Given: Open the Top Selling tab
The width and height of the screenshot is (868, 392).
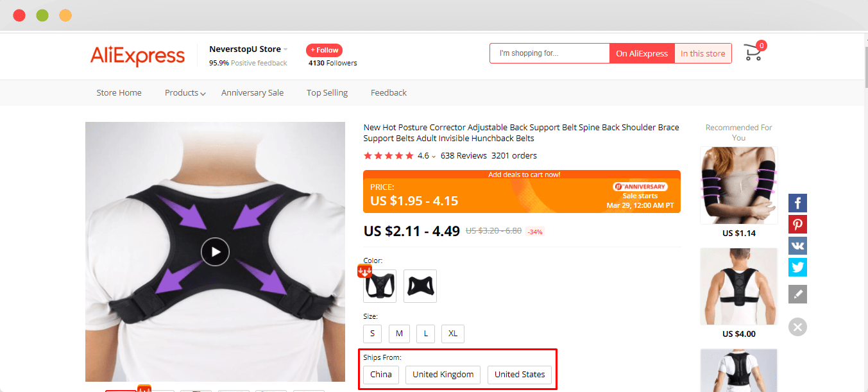Looking at the screenshot, I should point(327,93).
